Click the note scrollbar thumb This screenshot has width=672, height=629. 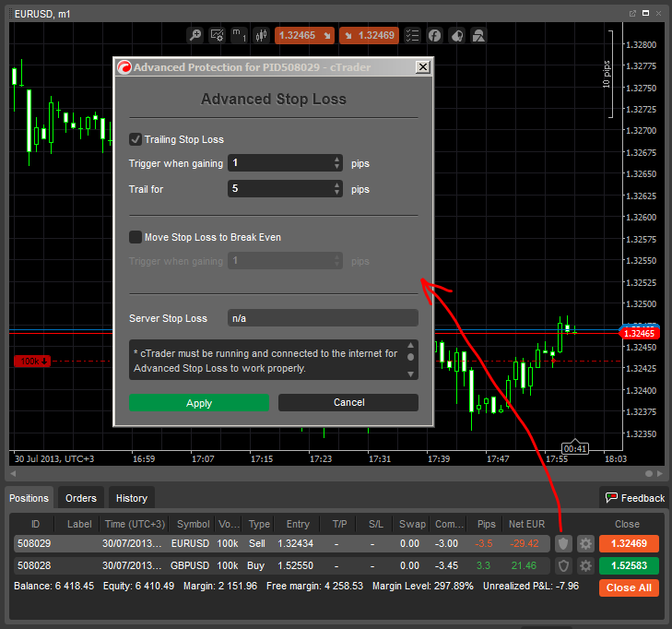tap(410, 357)
